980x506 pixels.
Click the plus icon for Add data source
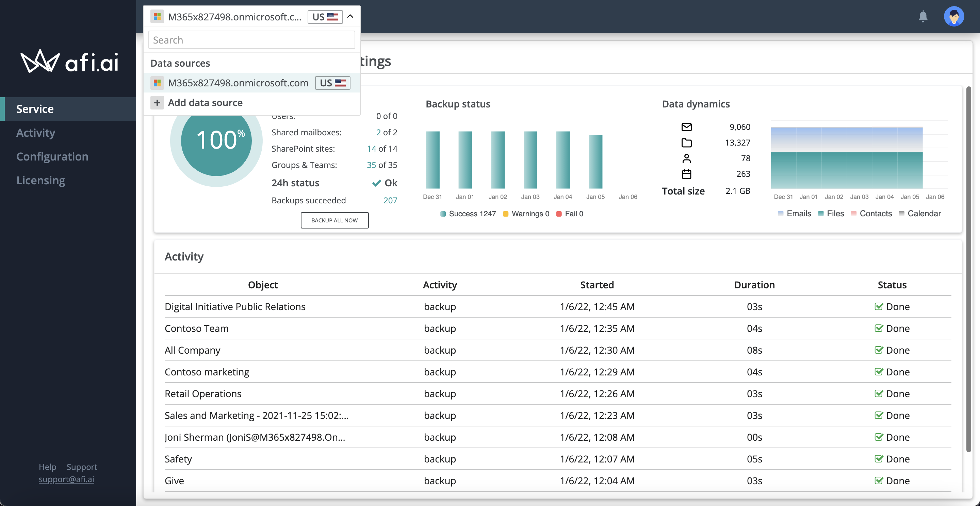[157, 103]
